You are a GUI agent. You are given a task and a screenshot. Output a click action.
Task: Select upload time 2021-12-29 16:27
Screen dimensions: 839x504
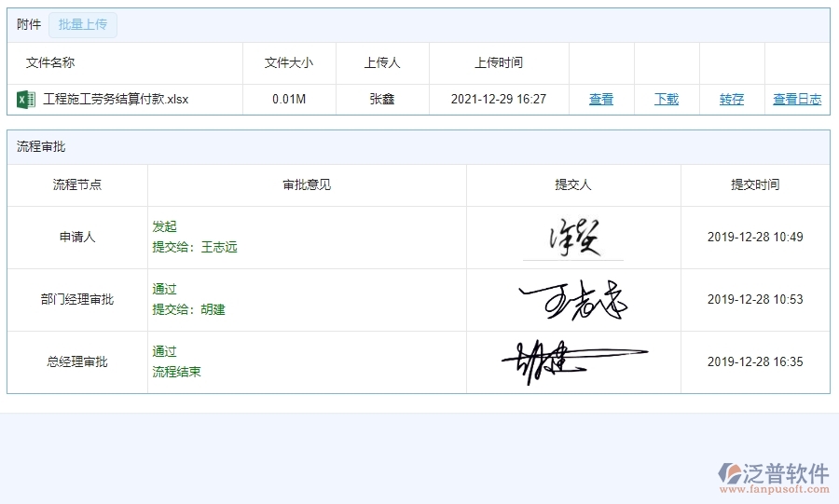(499, 100)
